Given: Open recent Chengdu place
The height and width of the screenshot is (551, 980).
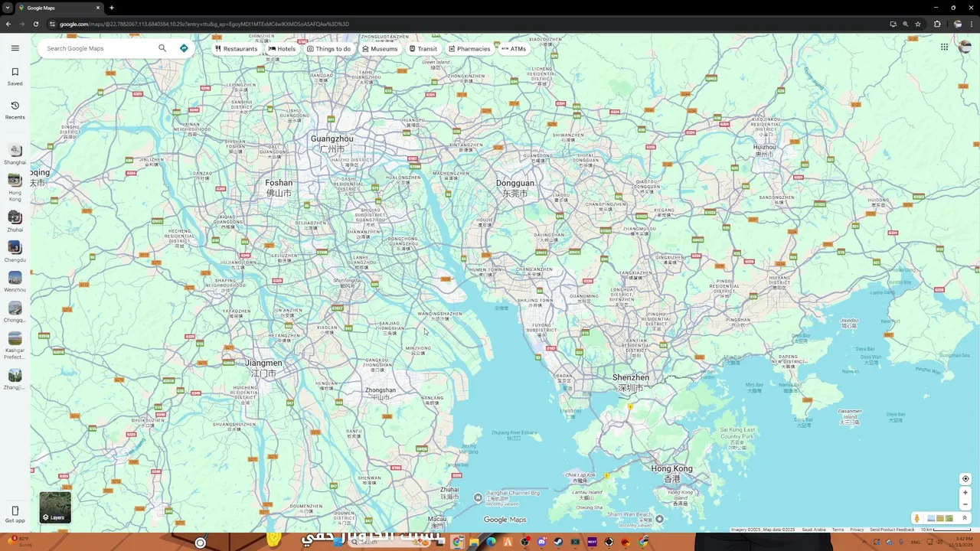Looking at the screenshot, I should pyautogui.click(x=15, y=252).
